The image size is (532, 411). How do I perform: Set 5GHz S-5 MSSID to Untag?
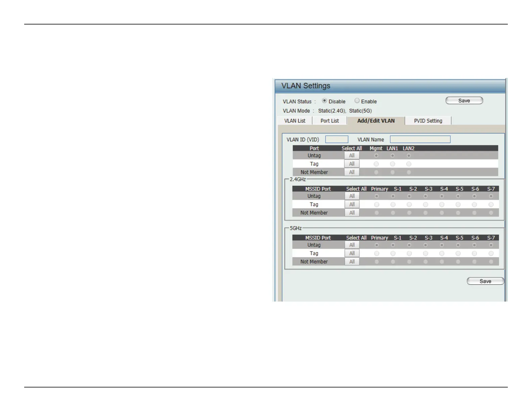pyautogui.click(x=458, y=245)
